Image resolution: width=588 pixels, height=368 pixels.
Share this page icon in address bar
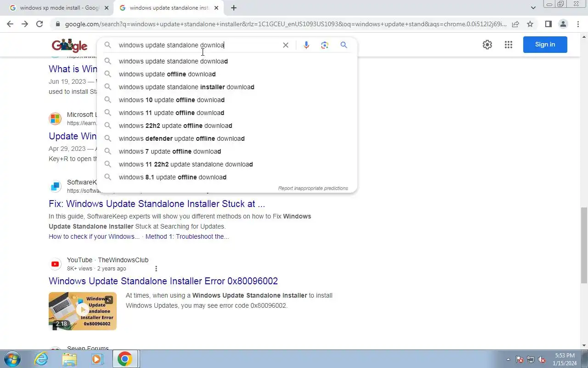click(x=515, y=24)
